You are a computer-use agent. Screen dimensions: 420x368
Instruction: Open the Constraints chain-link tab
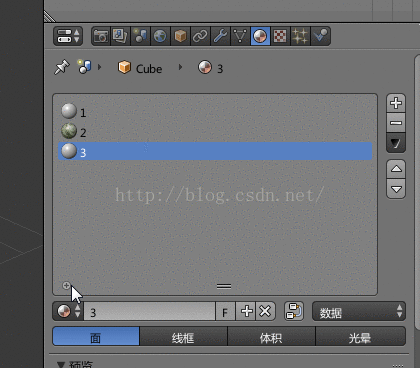[x=200, y=36]
